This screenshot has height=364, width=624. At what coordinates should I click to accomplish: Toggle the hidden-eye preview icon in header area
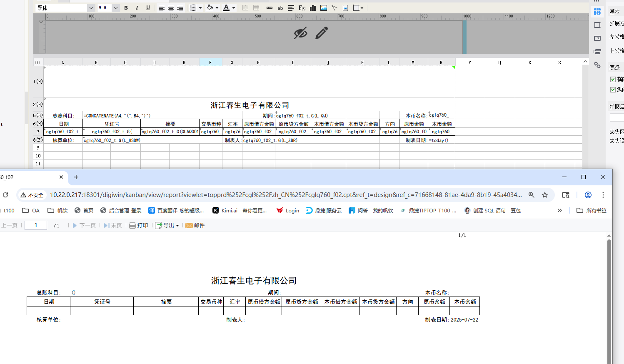pyautogui.click(x=300, y=33)
